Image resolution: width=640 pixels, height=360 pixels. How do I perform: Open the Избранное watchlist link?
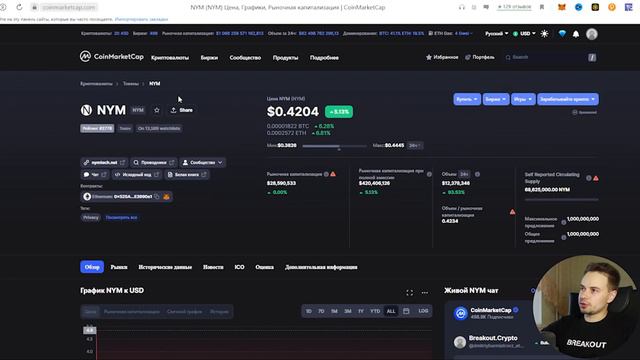[442, 57]
